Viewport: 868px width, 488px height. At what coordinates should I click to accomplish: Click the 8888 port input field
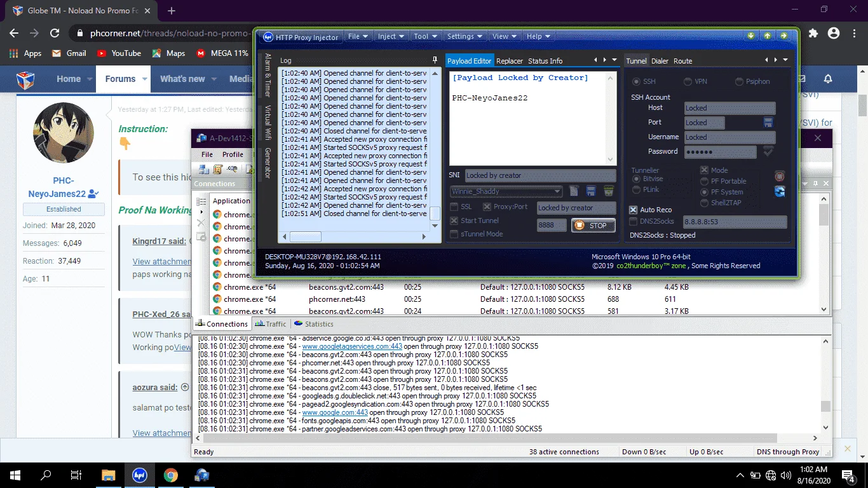551,225
